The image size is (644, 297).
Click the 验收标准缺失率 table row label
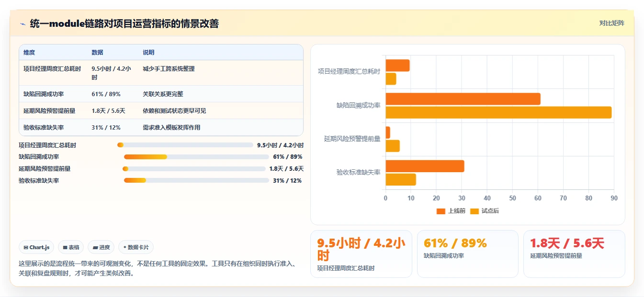coord(44,128)
